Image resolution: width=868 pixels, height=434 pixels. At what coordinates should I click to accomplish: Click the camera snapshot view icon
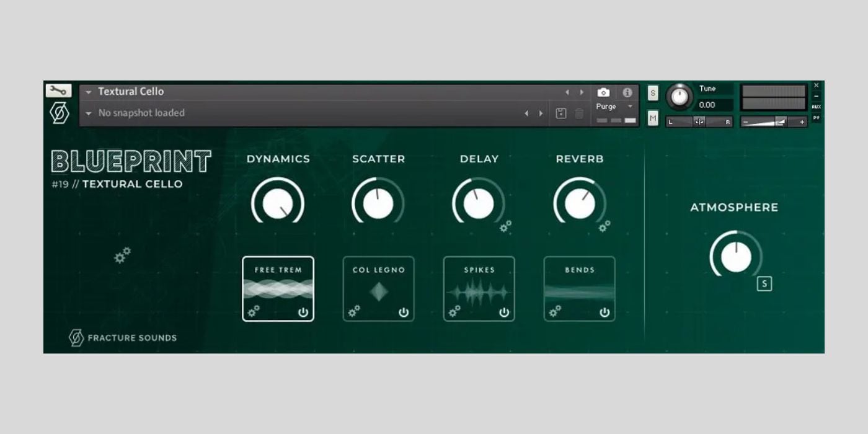coord(603,92)
